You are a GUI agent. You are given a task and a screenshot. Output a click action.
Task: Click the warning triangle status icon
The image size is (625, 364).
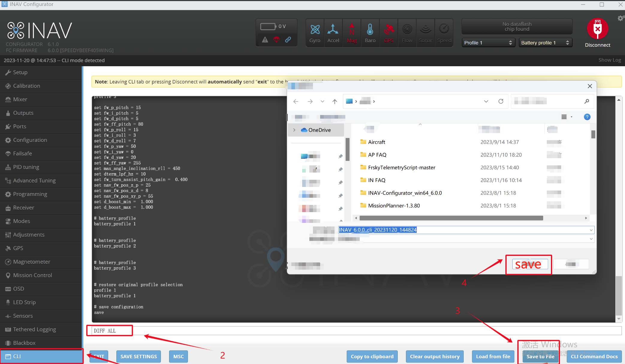pos(265,40)
